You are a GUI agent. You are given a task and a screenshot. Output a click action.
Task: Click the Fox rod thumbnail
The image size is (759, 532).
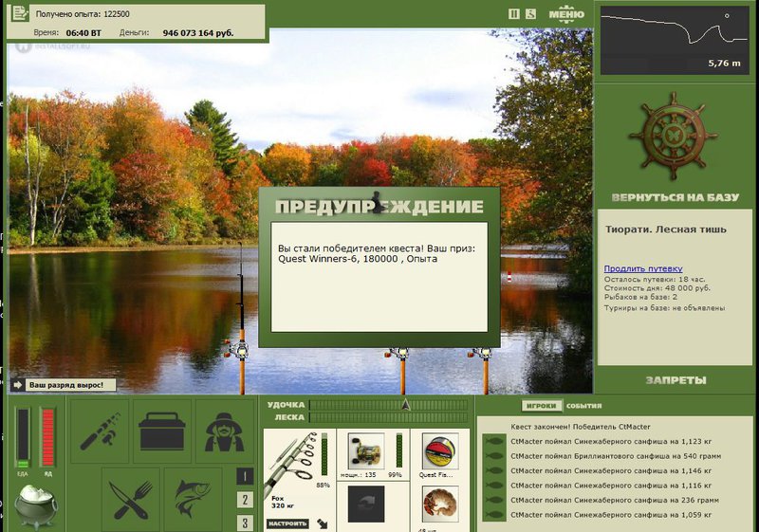292,465
